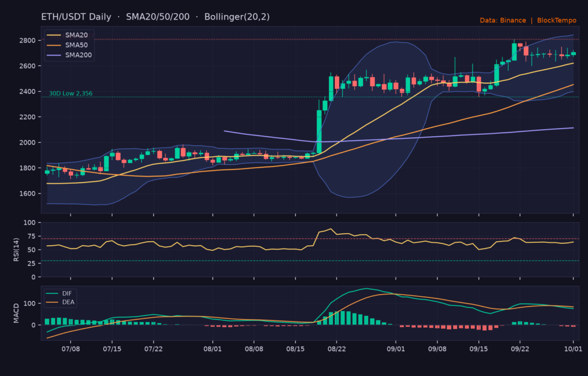Select the SMA20 legend label
Screen dimensions: 588x376
tap(76, 35)
